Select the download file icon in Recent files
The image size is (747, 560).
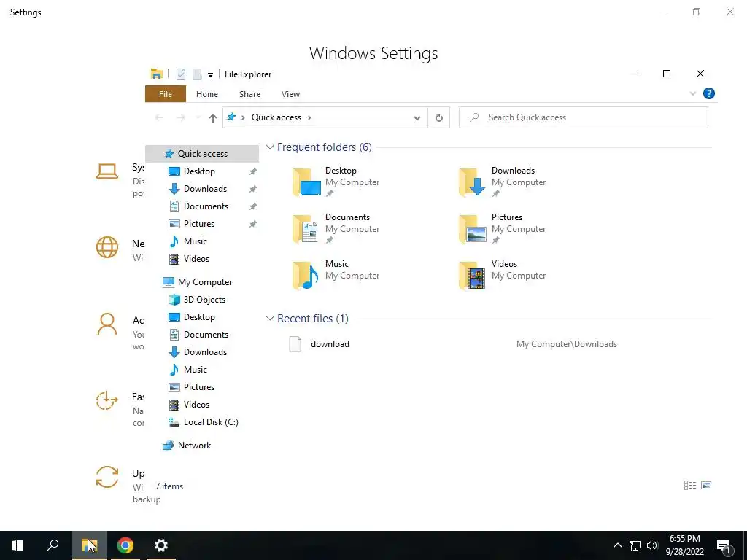(295, 344)
